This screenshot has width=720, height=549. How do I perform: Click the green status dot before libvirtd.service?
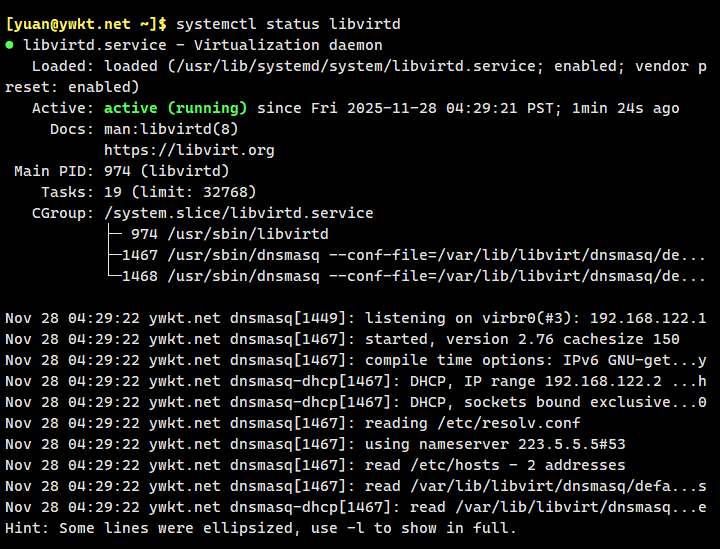pyautogui.click(x=10, y=45)
